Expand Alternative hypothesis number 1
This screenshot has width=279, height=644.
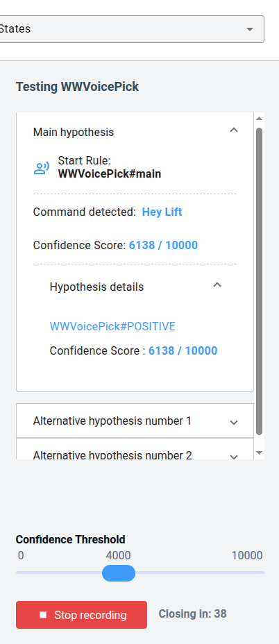pos(135,421)
